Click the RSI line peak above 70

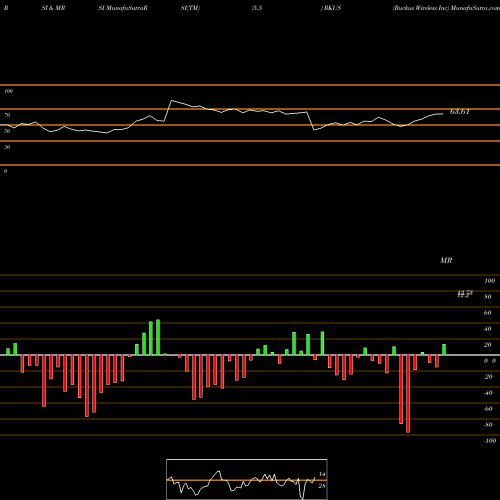click(x=171, y=100)
